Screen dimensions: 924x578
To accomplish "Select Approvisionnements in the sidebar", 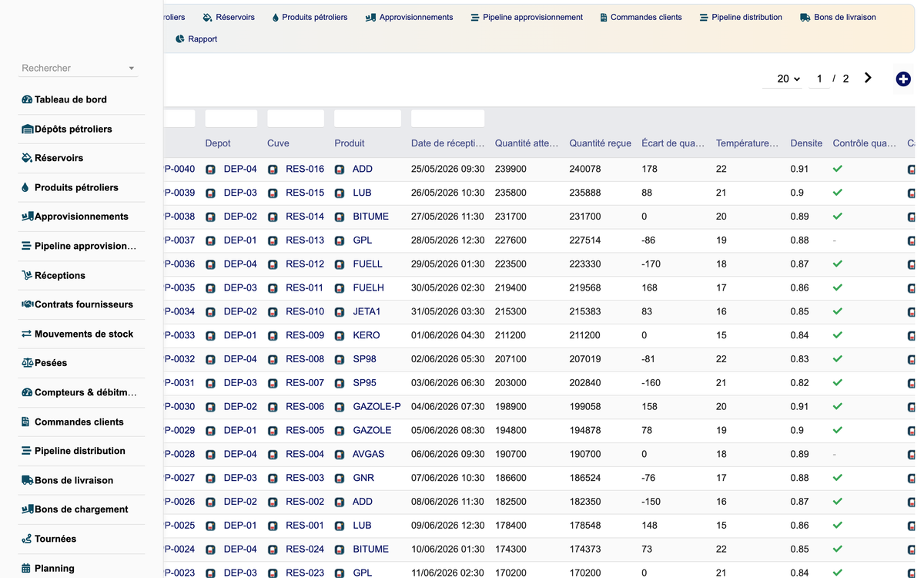I will (81, 217).
